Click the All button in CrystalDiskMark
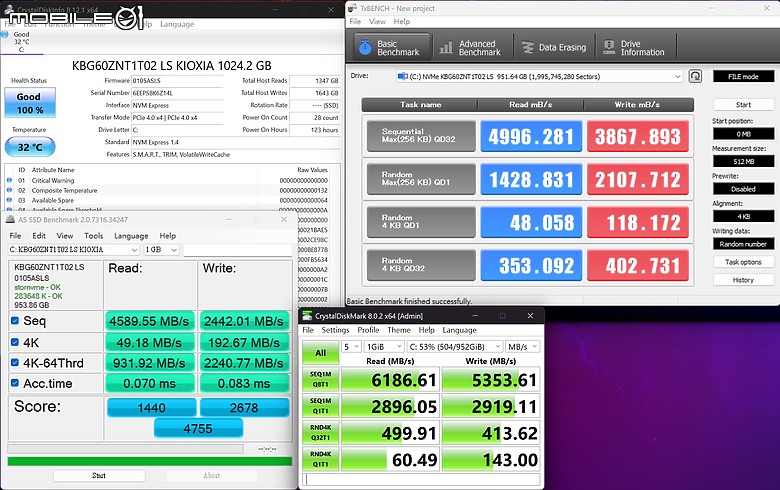Screen dimensions: 780x490 click(x=320, y=353)
